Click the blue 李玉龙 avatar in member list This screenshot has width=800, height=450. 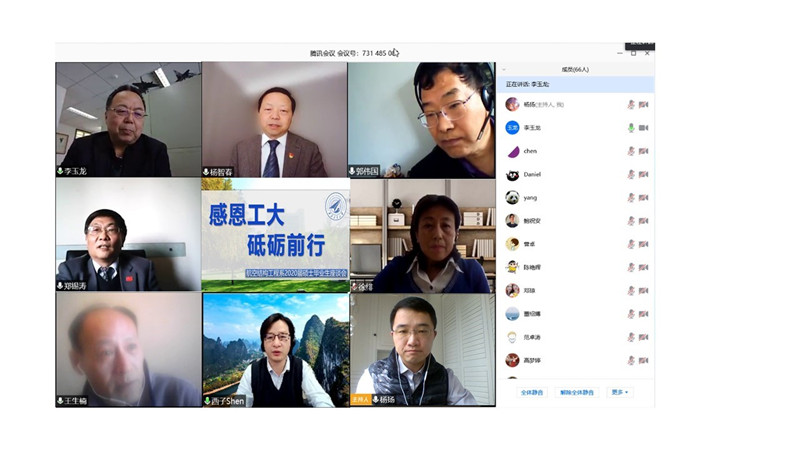coord(512,128)
